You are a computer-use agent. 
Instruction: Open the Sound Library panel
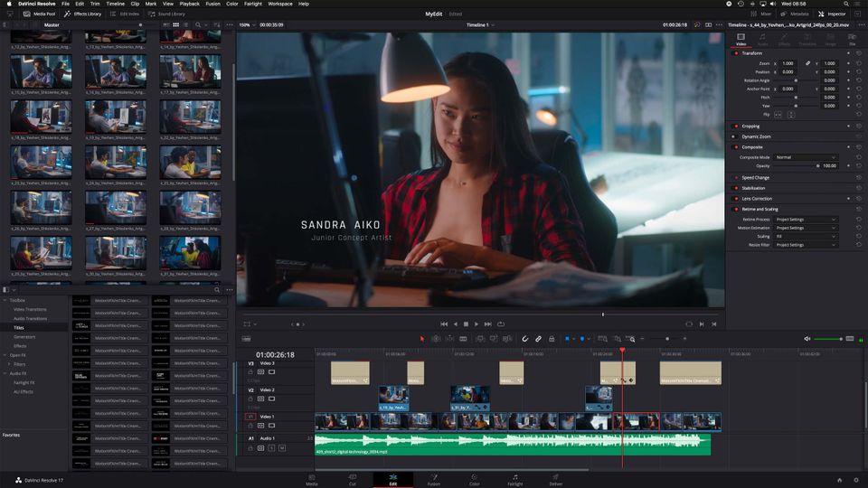point(167,14)
